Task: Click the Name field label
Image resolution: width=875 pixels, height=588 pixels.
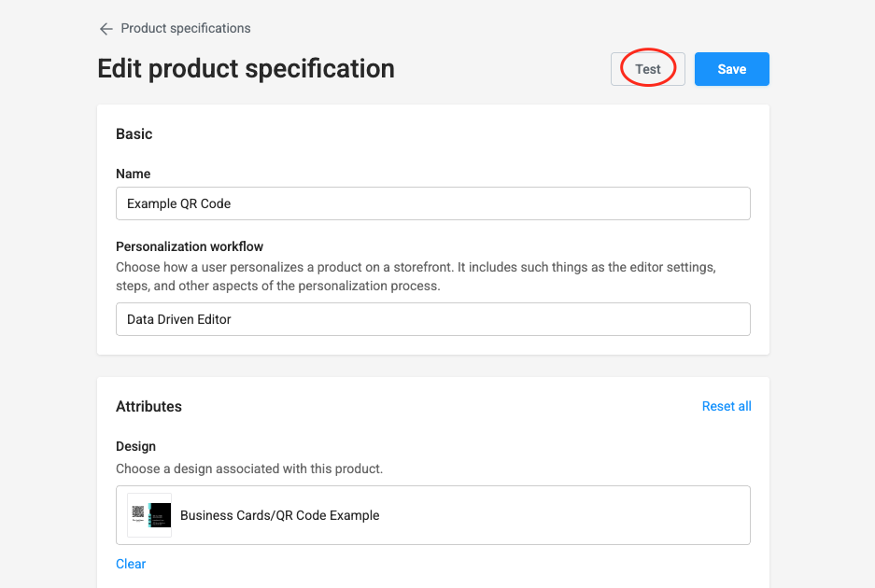Action: click(133, 174)
